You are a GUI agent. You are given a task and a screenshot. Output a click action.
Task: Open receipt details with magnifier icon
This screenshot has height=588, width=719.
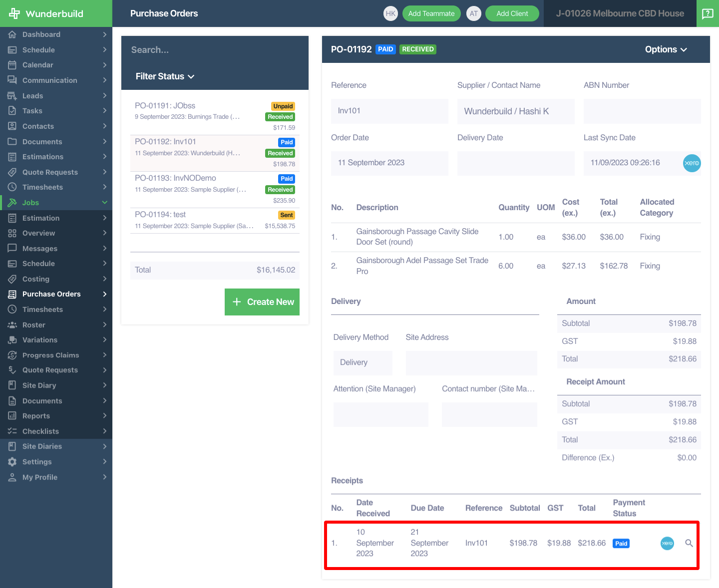(689, 543)
